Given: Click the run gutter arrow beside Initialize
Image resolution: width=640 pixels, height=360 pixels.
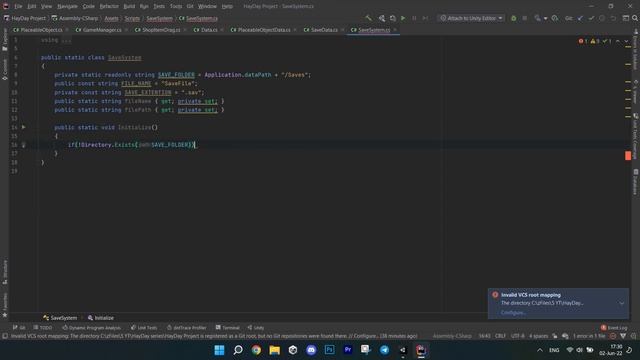Looking at the screenshot, I should pos(24,127).
